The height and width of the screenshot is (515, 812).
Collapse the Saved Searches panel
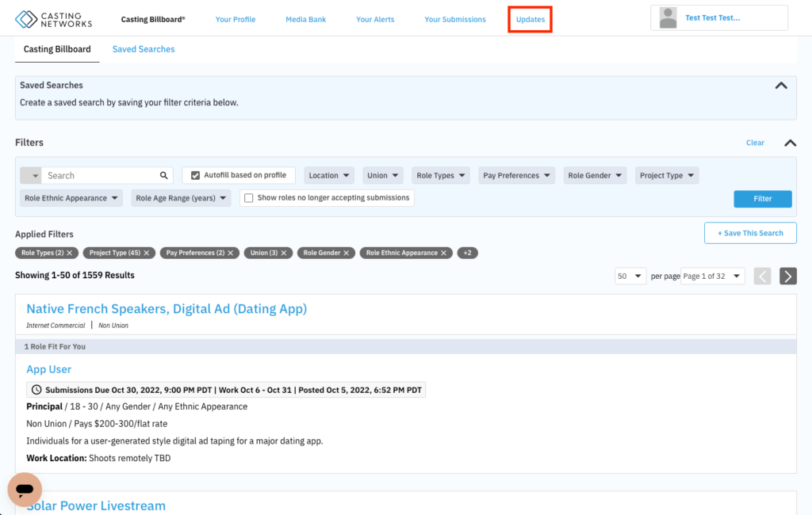(x=781, y=86)
